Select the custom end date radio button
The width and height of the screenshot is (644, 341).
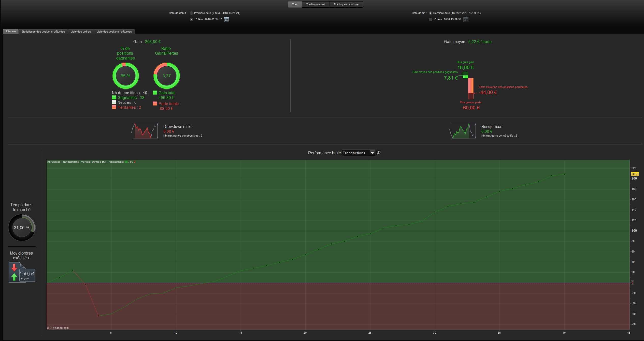(x=431, y=19)
